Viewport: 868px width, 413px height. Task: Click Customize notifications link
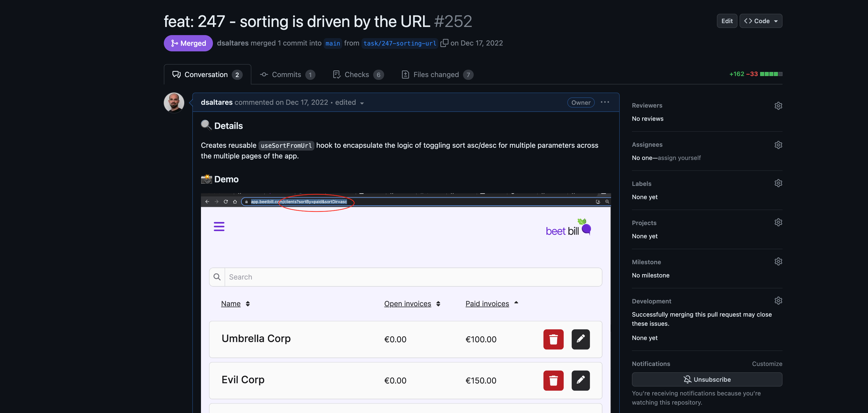pos(767,363)
